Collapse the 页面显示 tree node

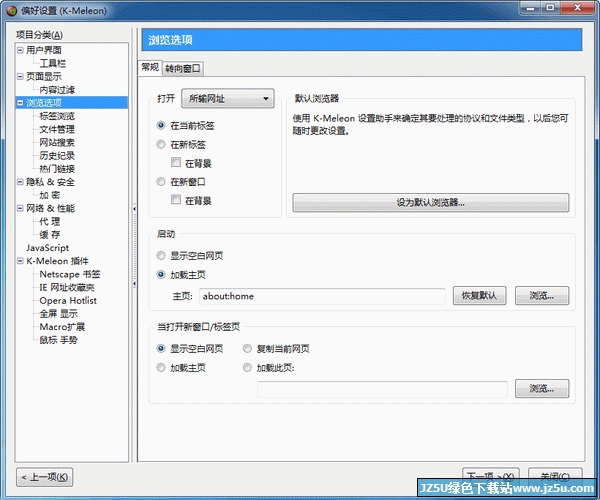point(20,77)
